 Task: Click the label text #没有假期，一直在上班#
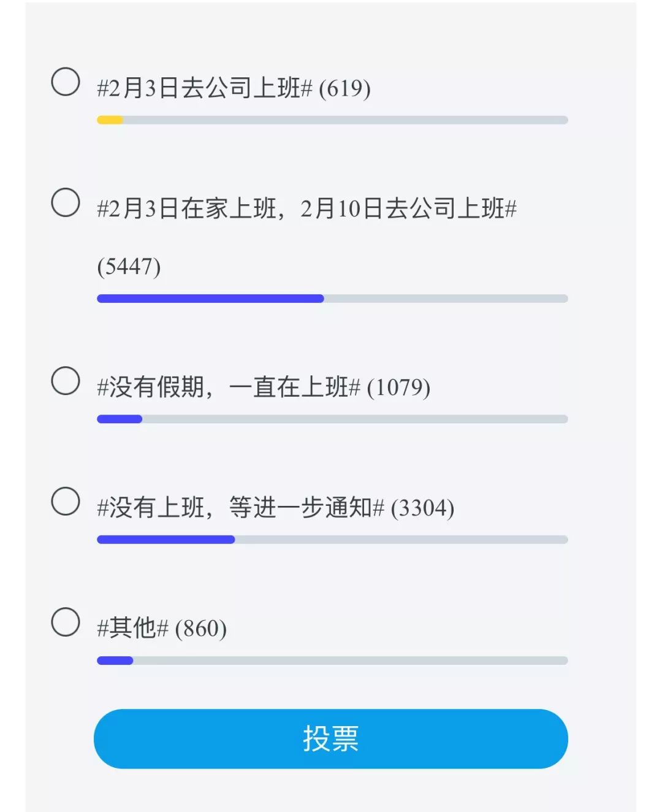click(x=229, y=388)
